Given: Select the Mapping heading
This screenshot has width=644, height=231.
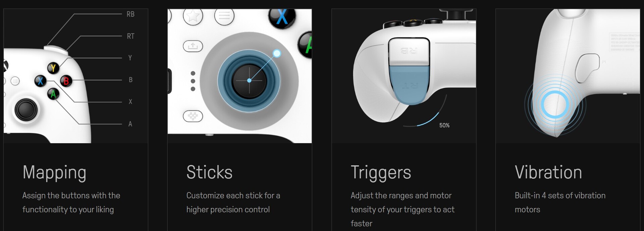Looking at the screenshot, I should [x=54, y=173].
